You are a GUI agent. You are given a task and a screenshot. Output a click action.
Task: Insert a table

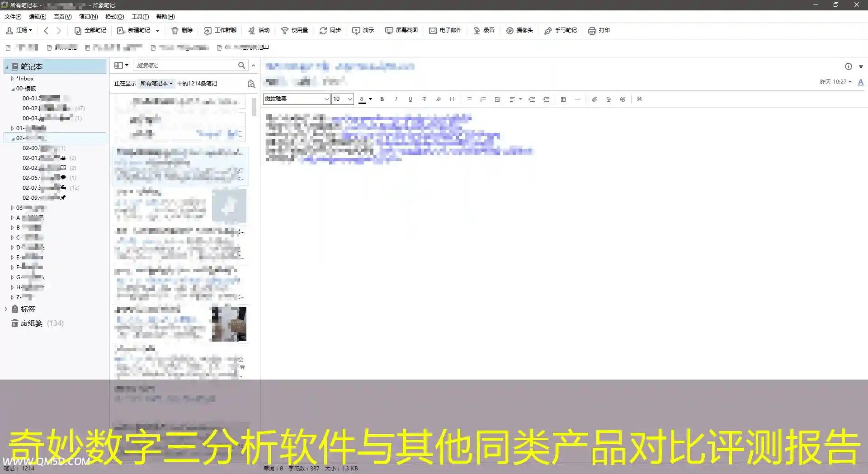[x=563, y=99]
